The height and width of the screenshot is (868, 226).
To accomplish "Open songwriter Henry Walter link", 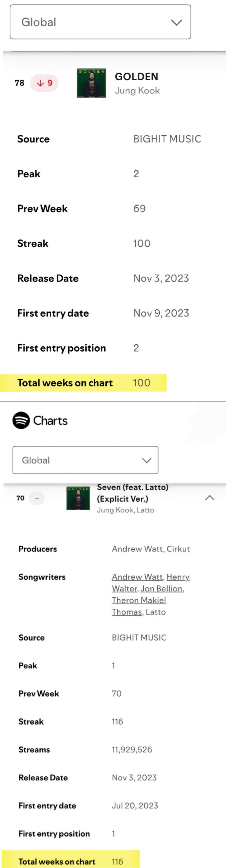I will click(178, 577).
